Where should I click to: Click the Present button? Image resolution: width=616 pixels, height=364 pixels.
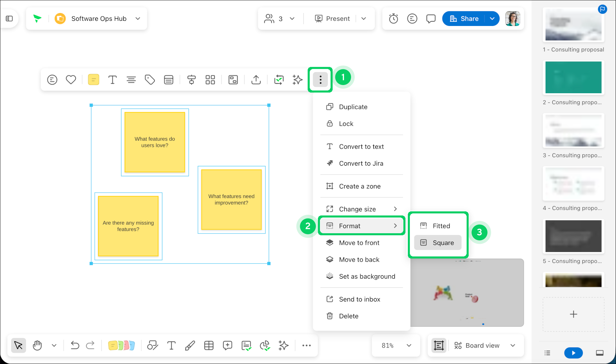[332, 18]
